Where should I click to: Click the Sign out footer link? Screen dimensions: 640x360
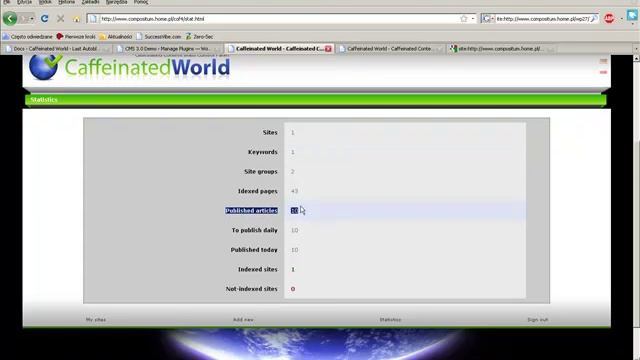[x=538, y=320]
